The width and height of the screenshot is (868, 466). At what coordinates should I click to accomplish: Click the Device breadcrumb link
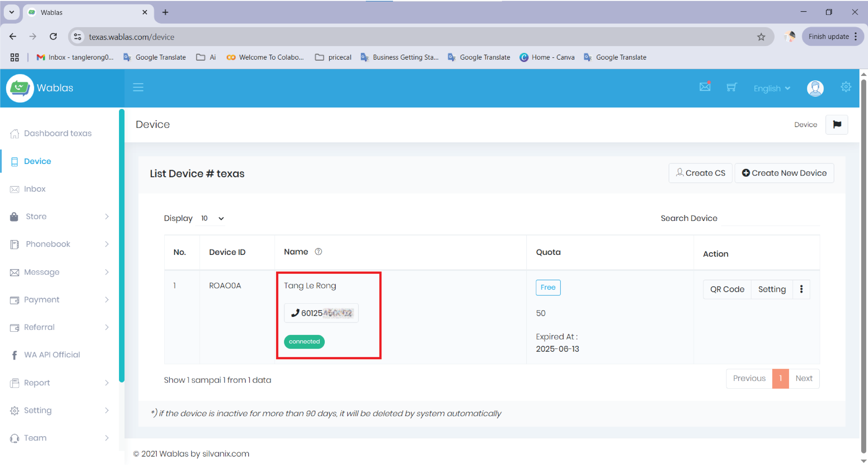pyautogui.click(x=806, y=125)
